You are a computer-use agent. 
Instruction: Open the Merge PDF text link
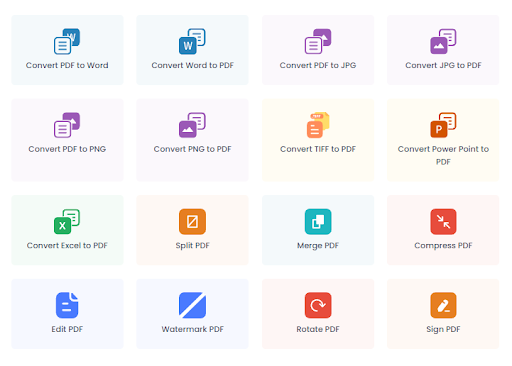(x=318, y=246)
